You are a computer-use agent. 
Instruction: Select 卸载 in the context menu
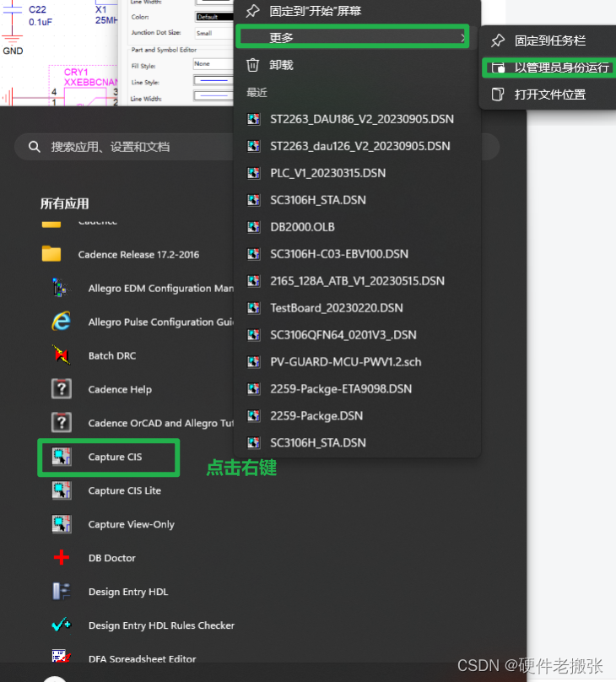282,65
